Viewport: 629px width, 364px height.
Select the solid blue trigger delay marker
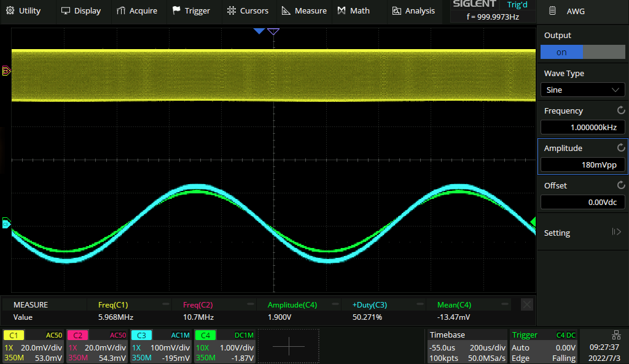point(259,31)
